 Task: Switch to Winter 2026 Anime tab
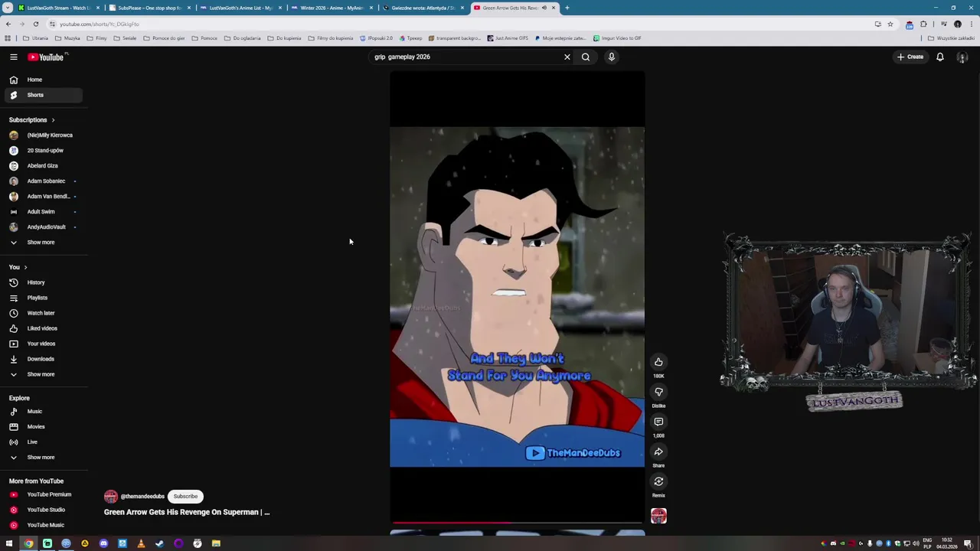[x=331, y=8]
